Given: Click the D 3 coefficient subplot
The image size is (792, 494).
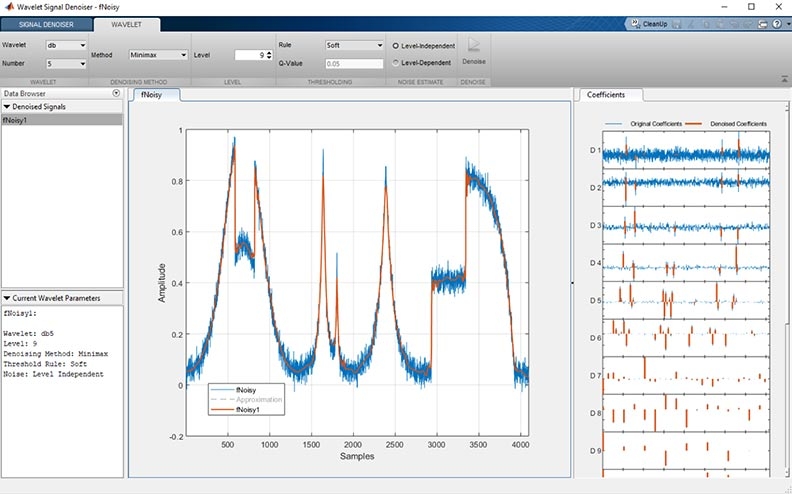Looking at the screenshot, I should coord(686,225).
